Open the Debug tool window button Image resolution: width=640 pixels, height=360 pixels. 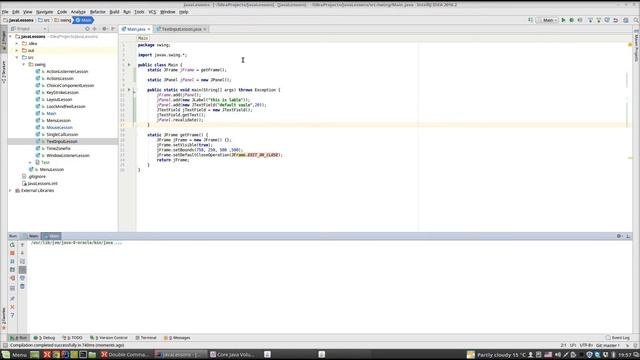[44, 338]
